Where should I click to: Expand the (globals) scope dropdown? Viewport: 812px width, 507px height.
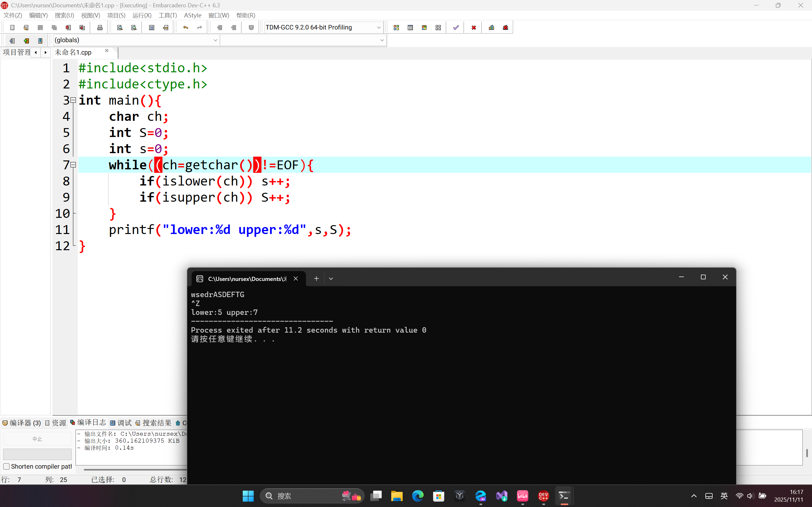(x=215, y=40)
